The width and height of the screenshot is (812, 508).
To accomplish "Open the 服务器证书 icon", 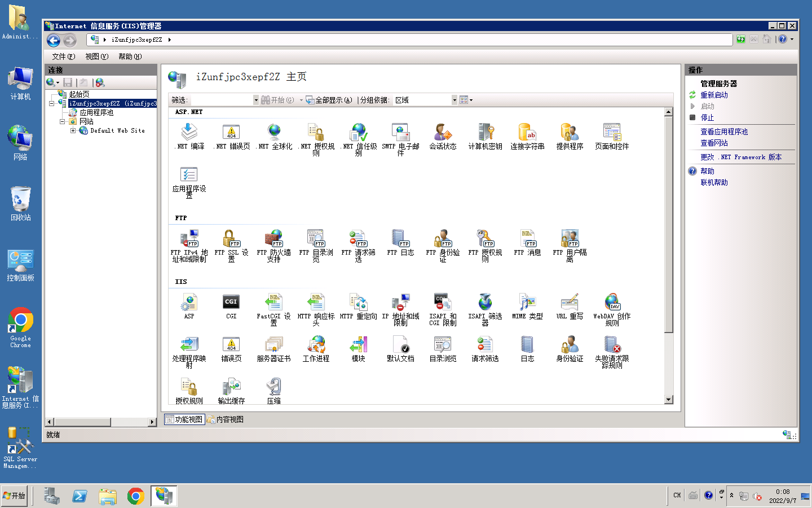I will coord(274,349).
